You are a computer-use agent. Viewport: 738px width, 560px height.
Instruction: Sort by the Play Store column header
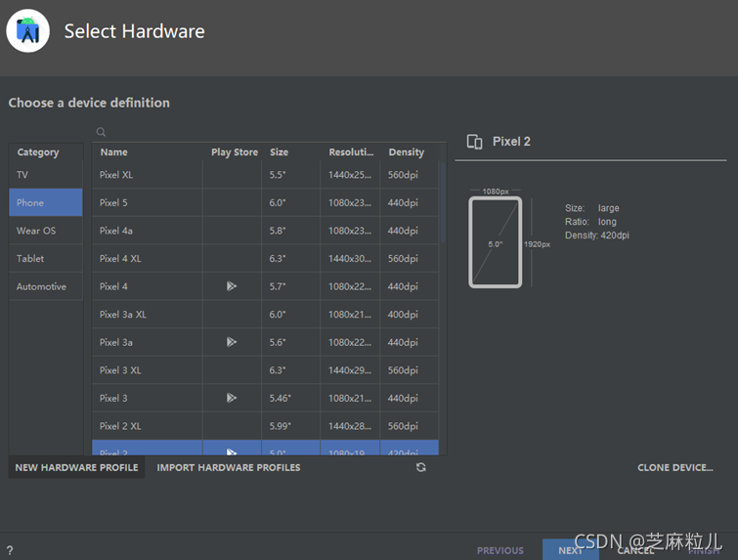(235, 152)
